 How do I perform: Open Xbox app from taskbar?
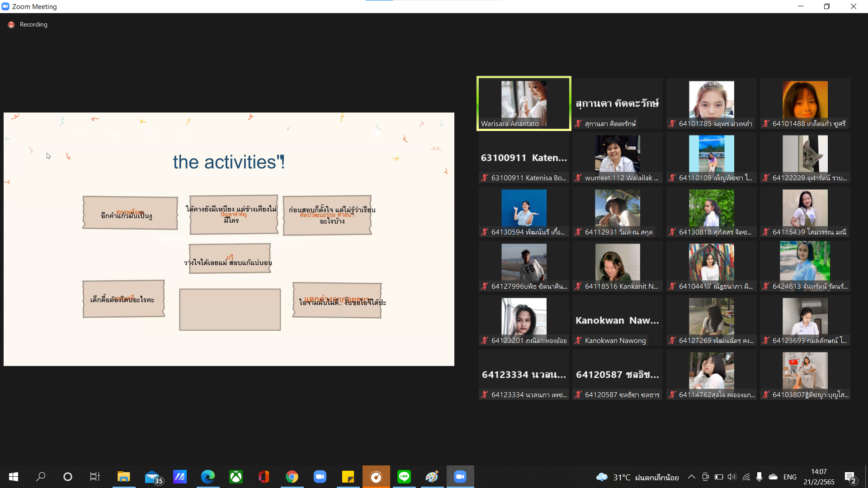click(236, 477)
